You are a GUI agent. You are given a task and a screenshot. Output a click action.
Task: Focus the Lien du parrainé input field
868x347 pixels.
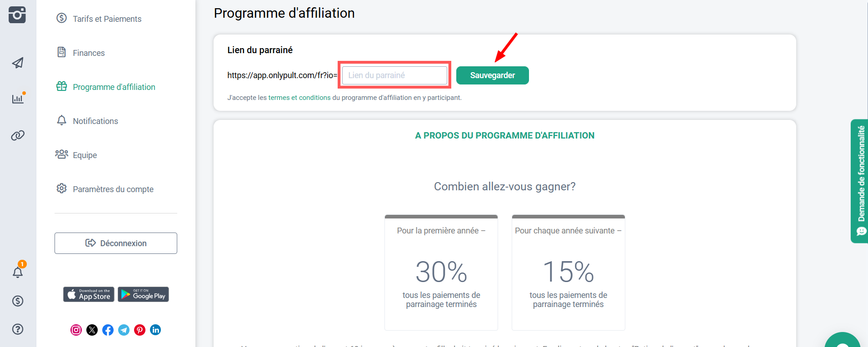coord(394,75)
